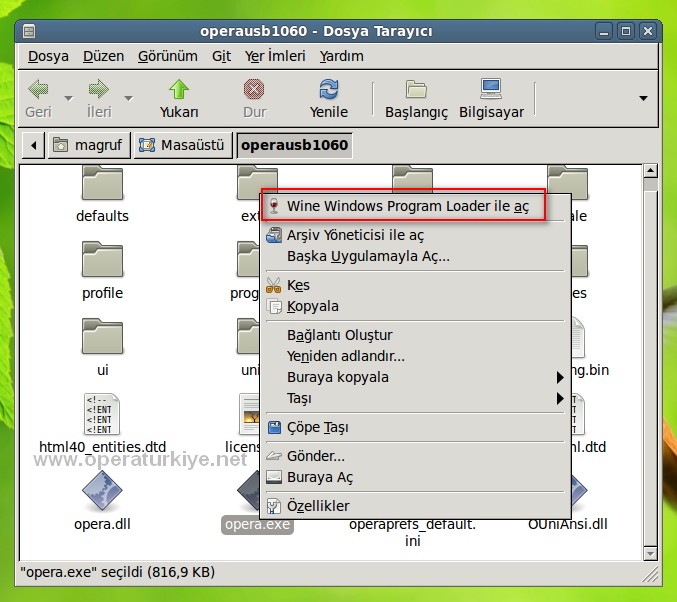The height and width of the screenshot is (602, 677).
Task: Choose Başka Uygulamayla Aç...
Action: tap(414, 256)
